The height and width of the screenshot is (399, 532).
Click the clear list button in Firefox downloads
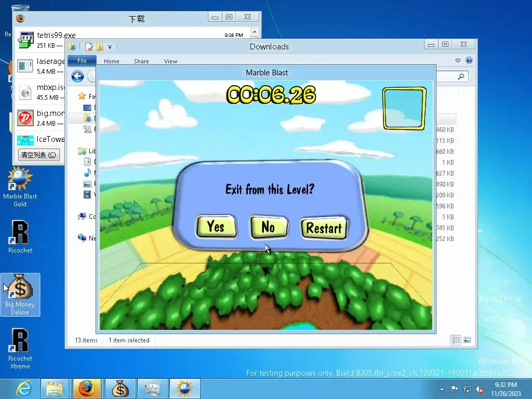tap(39, 155)
